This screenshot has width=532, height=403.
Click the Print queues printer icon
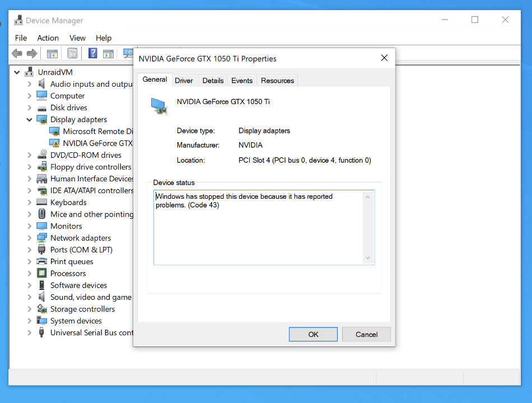coord(42,261)
